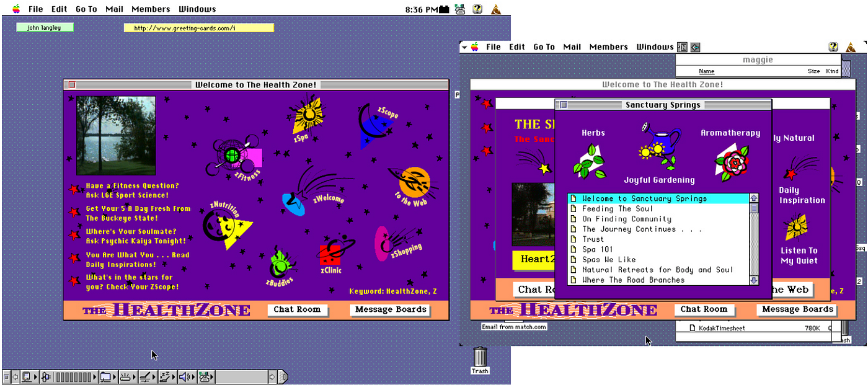Open the Mail menu in the left menu bar
The image size is (868, 390).
(115, 9)
